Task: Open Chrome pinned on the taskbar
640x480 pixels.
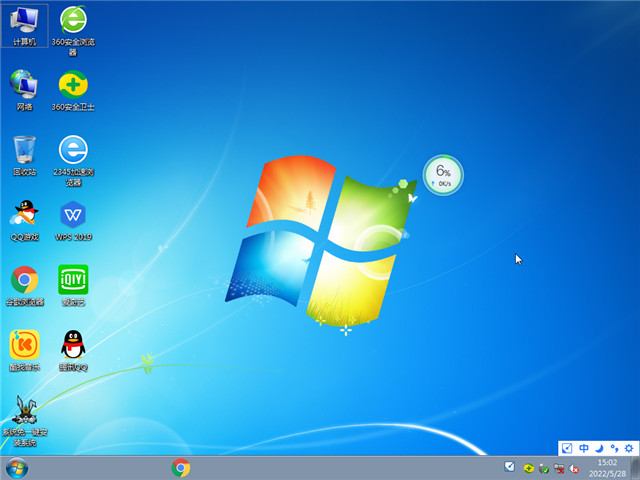Action: tap(181, 468)
